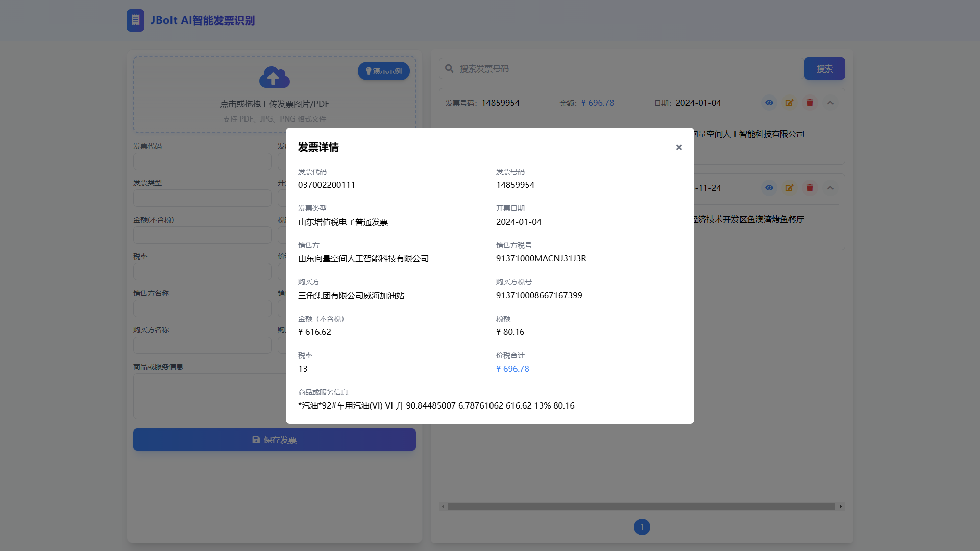Click the cloud upload icon
980x551 pixels.
pyautogui.click(x=275, y=77)
